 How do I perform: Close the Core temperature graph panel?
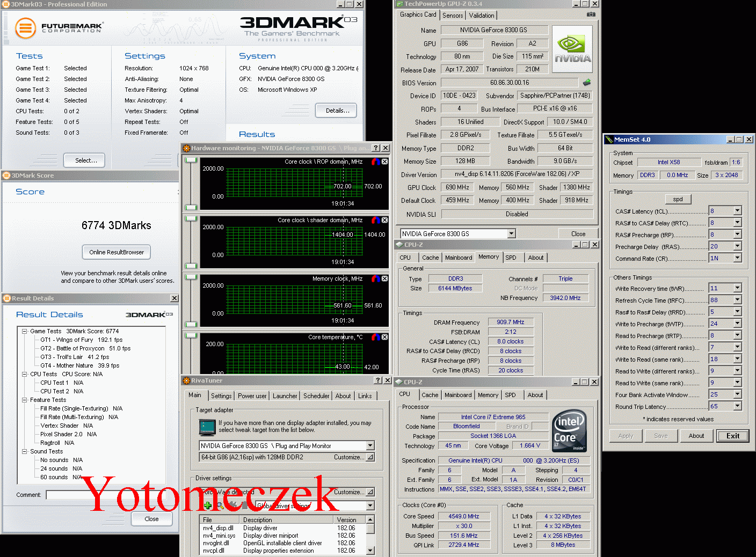(384, 337)
